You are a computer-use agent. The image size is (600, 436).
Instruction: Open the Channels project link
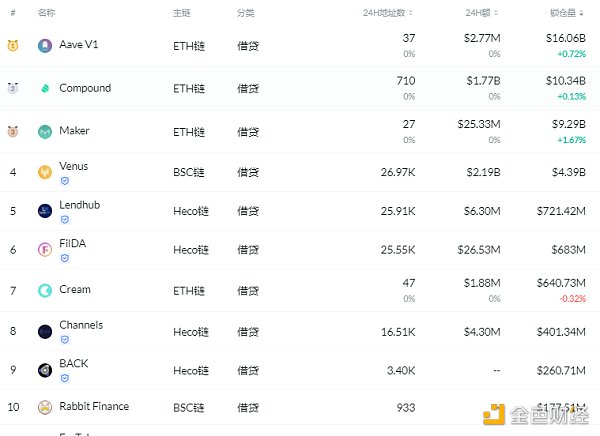pyautogui.click(x=81, y=325)
